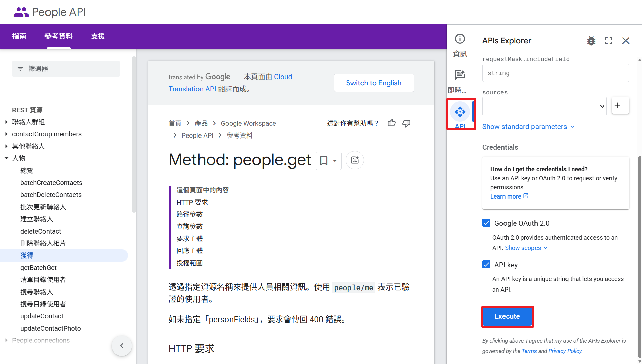Click the Execute button

507,316
